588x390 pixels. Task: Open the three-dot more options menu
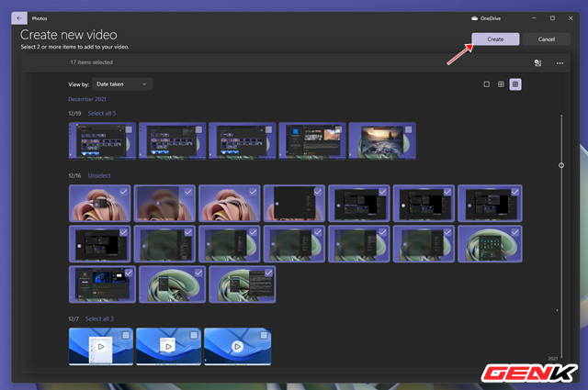coord(560,62)
